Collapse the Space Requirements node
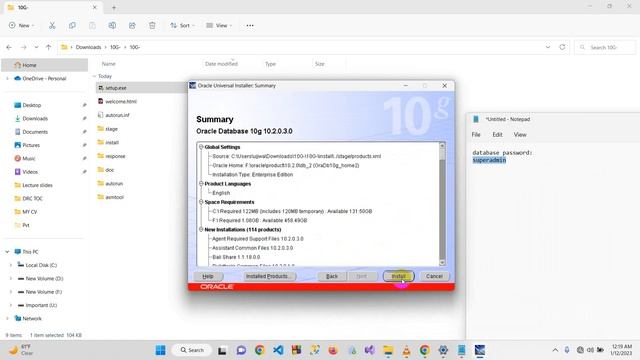 coord(201,202)
